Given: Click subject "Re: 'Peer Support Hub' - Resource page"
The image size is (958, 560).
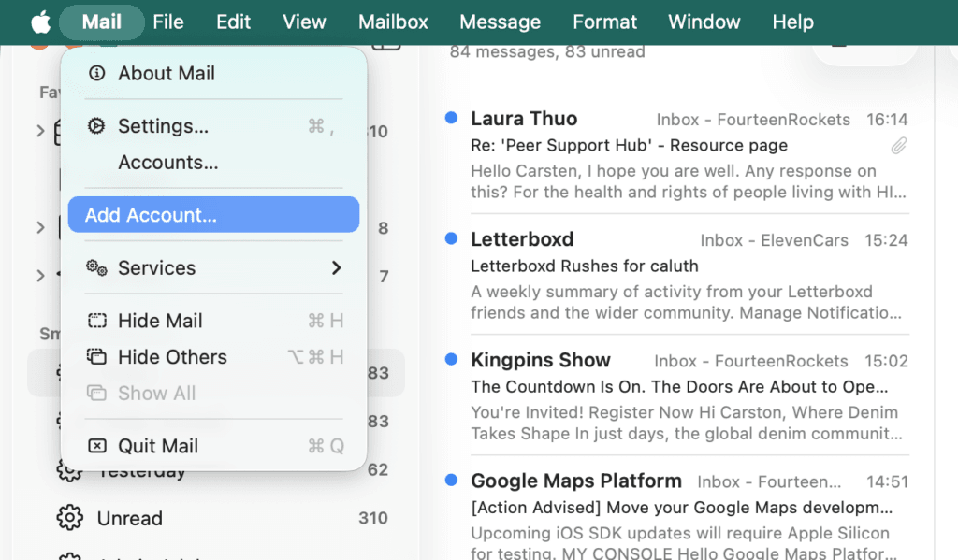Looking at the screenshot, I should click(630, 145).
